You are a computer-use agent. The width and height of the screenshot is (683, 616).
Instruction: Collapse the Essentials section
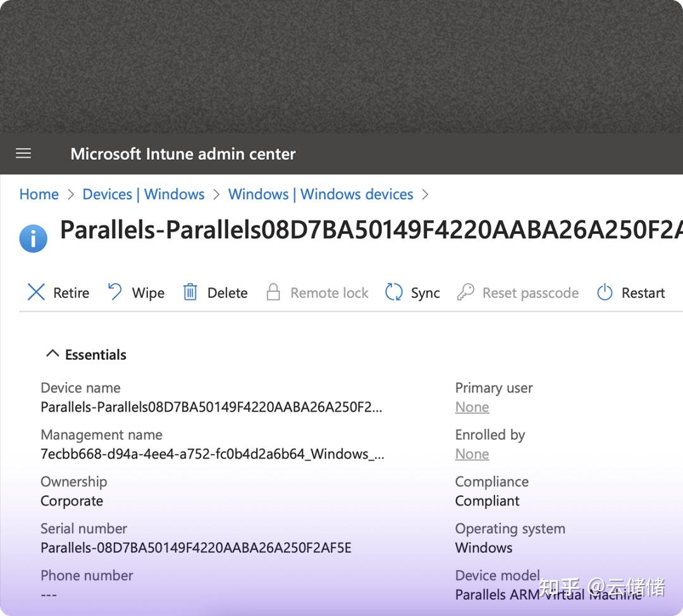click(x=52, y=353)
